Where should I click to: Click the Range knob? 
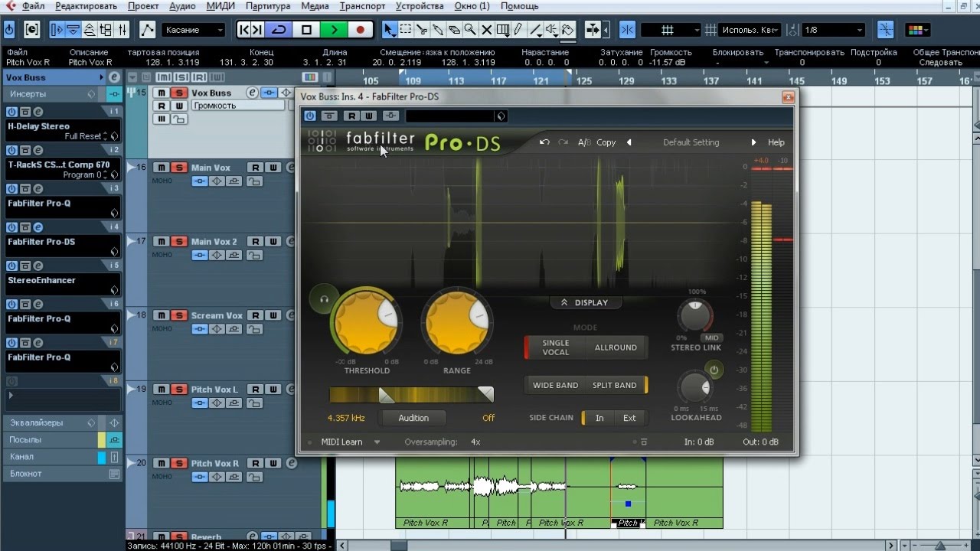click(x=457, y=322)
